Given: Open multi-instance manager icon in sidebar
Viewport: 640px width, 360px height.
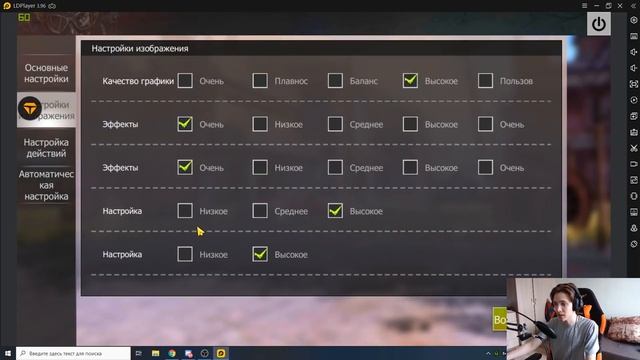Looking at the screenshot, I should coord(633,116).
